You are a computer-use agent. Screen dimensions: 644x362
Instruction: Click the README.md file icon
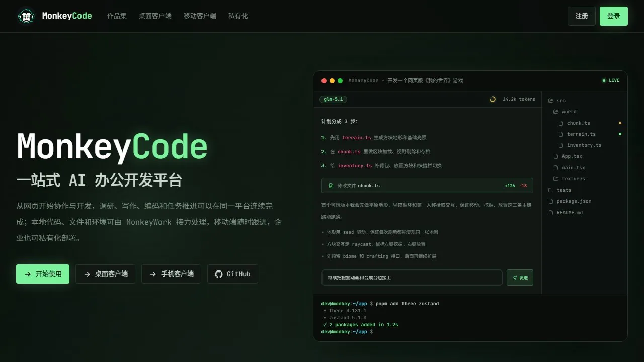tap(551, 213)
